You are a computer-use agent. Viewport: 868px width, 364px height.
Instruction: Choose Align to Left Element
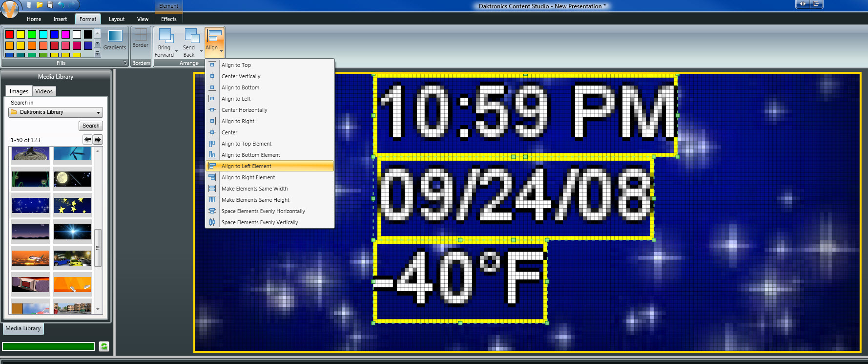click(x=246, y=166)
